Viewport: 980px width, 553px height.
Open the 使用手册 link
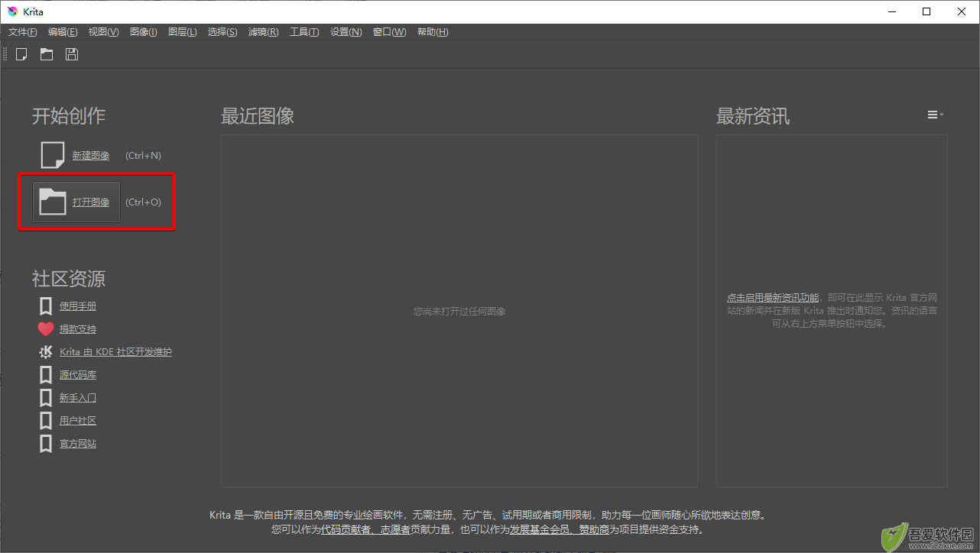[78, 306]
